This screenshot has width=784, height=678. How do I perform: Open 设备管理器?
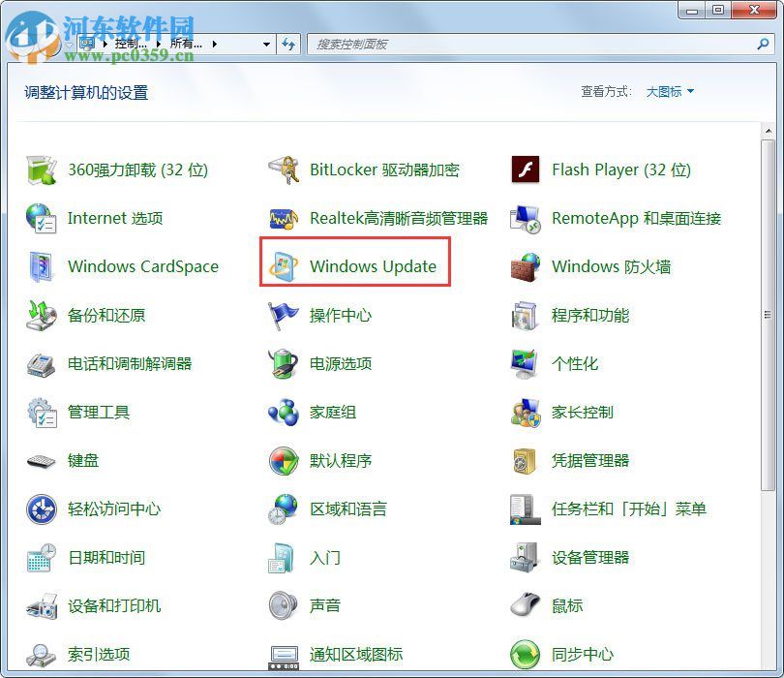pos(591,558)
